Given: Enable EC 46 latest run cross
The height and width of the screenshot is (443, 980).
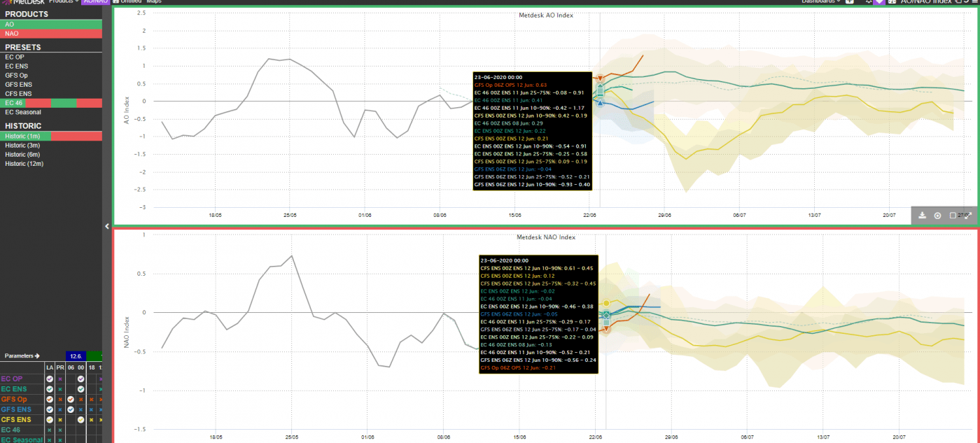Looking at the screenshot, I should coord(50,430).
